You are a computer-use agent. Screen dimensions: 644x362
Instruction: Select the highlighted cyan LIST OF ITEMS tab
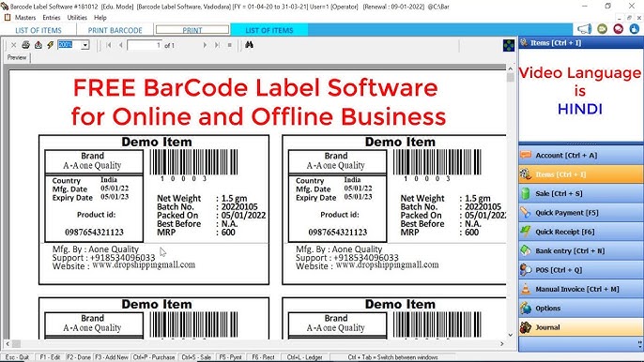[x=269, y=30]
